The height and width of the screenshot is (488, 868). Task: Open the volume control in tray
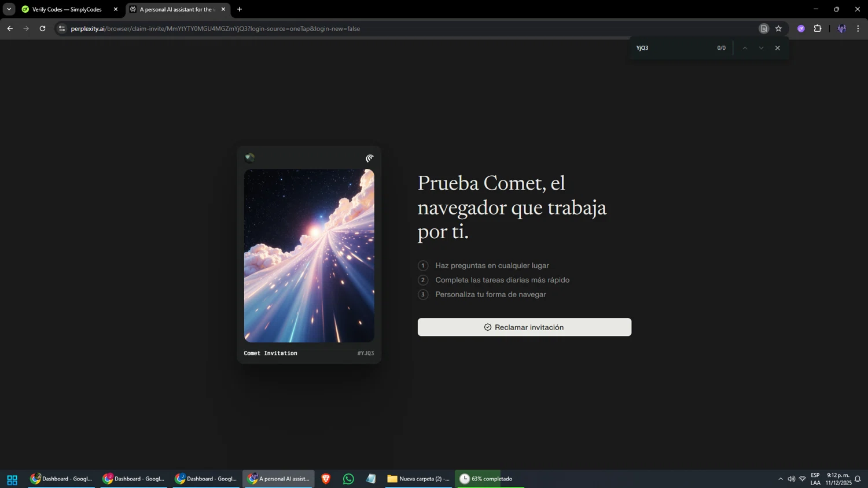coord(791,479)
